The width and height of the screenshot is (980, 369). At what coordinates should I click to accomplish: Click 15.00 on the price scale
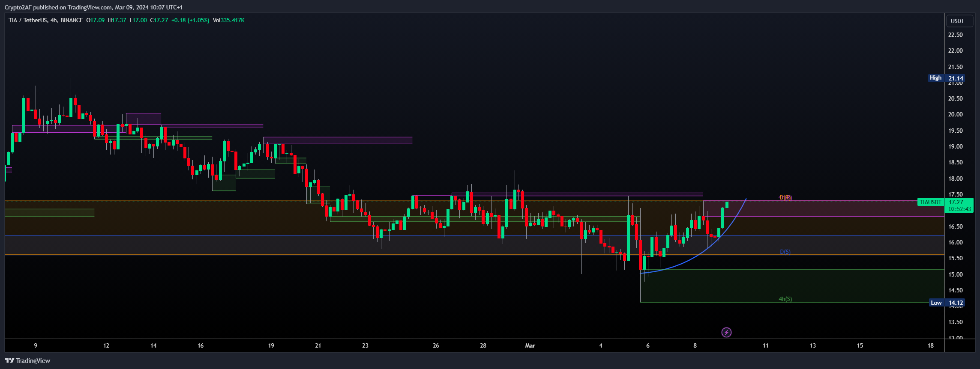pos(955,274)
